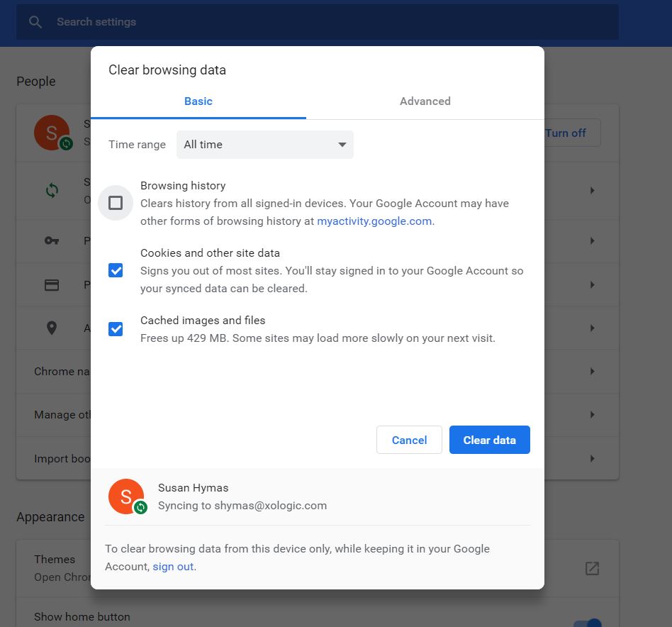Image resolution: width=672 pixels, height=627 pixels.
Task: Switch to the Basic tab
Action: 198,101
